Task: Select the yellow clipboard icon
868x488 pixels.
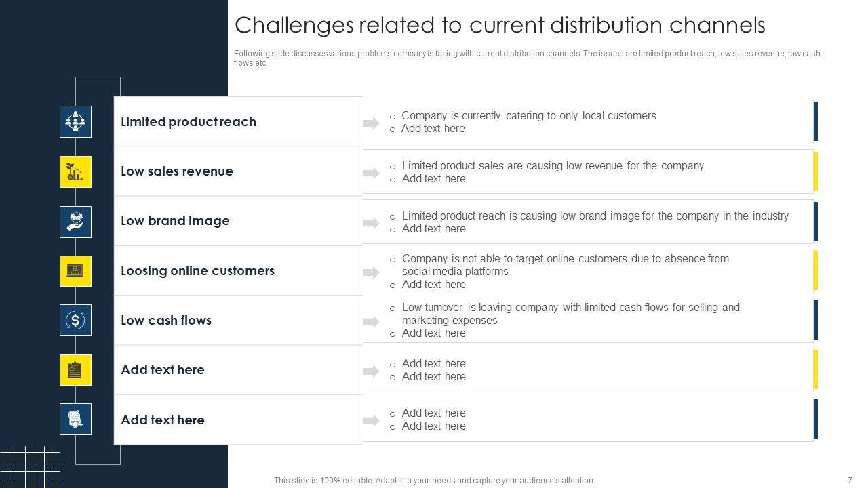Action: 75,370
